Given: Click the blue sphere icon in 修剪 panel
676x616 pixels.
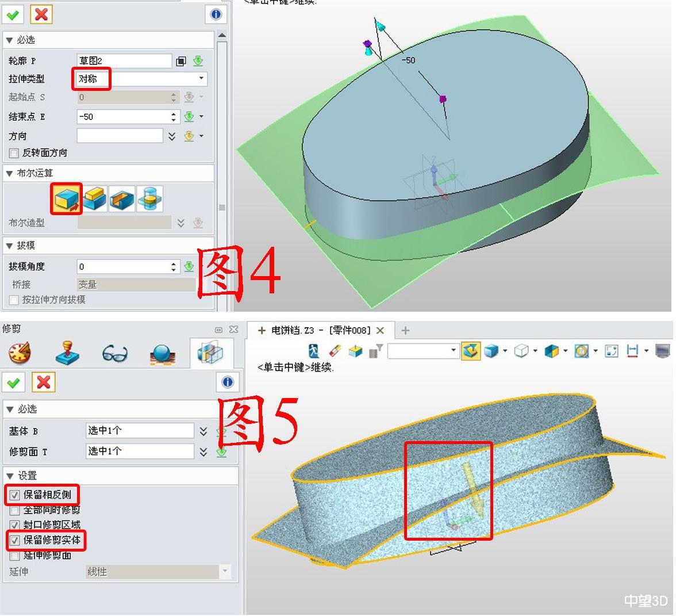Looking at the screenshot, I should coord(162,353).
